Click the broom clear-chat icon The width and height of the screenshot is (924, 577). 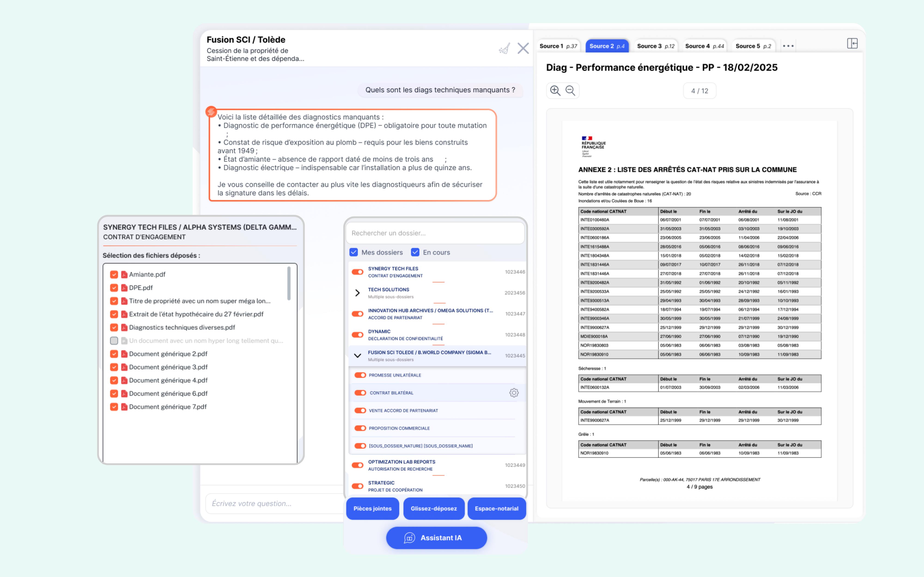tap(504, 49)
